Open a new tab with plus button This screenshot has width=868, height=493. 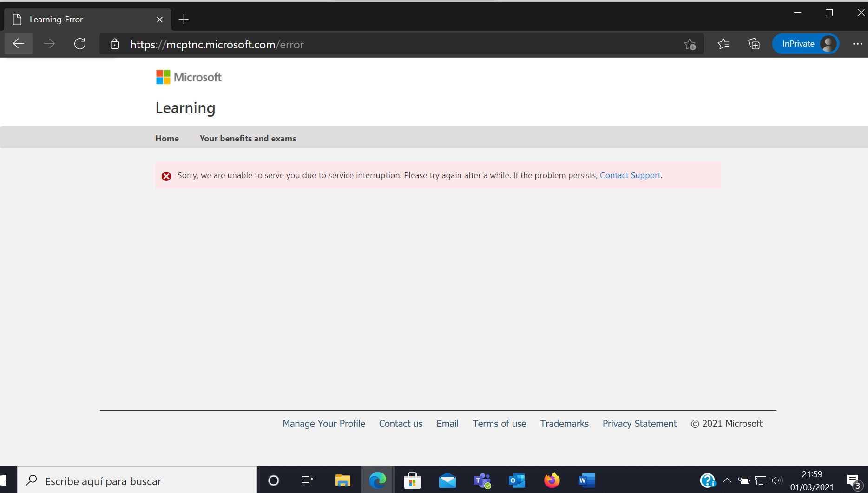pos(184,20)
